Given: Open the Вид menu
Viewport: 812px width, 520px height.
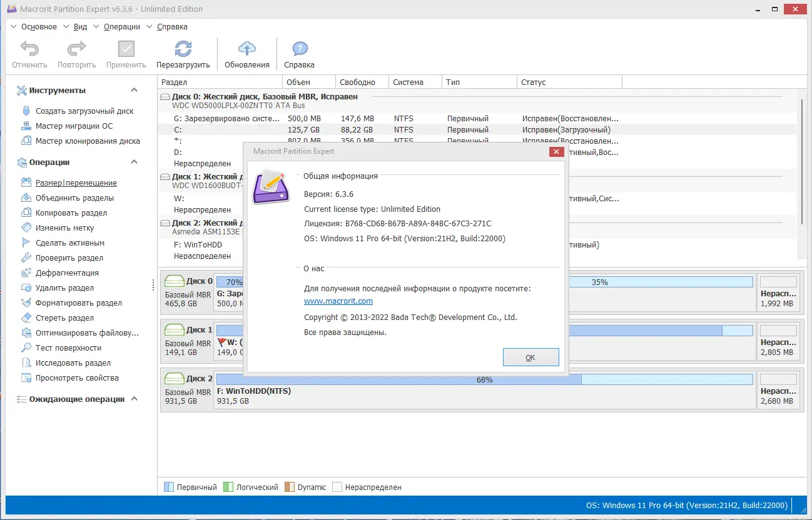Looking at the screenshot, I should tap(80, 26).
